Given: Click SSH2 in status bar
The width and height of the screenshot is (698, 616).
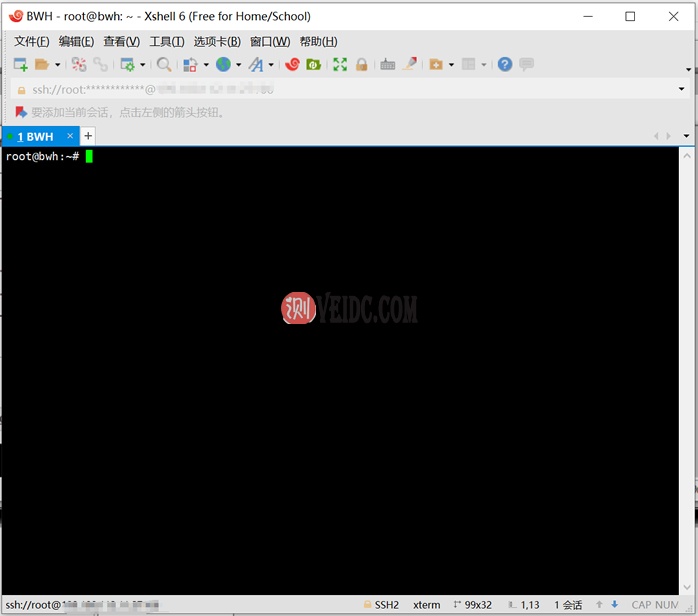Looking at the screenshot, I should pyautogui.click(x=386, y=605).
